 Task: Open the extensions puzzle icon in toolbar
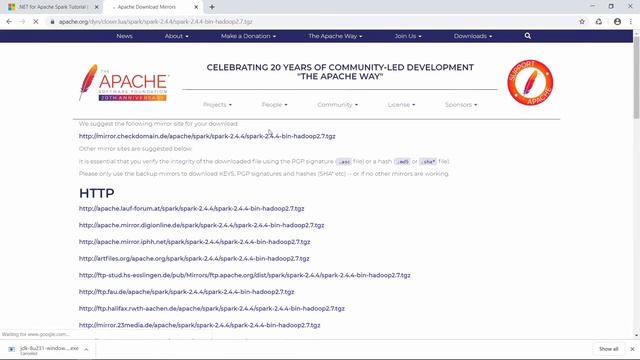[x=599, y=22]
